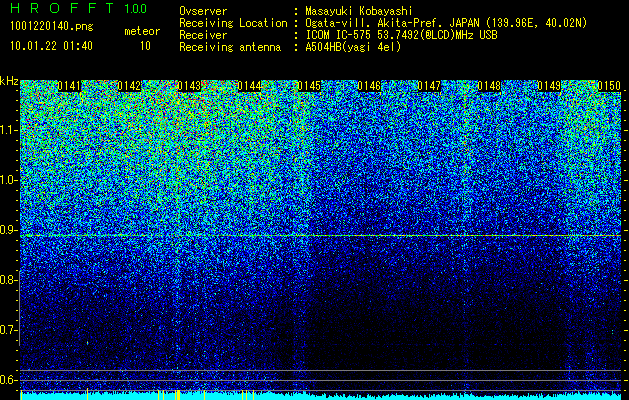Click the 0141 time marker
The height and width of the screenshot is (400, 629).
[x=69, y=86]
